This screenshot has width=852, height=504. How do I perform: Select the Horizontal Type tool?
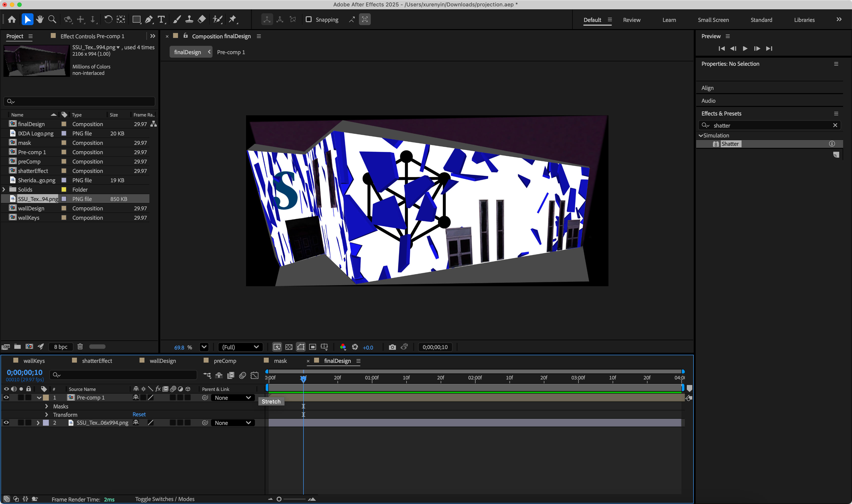(x=161, y=19)
